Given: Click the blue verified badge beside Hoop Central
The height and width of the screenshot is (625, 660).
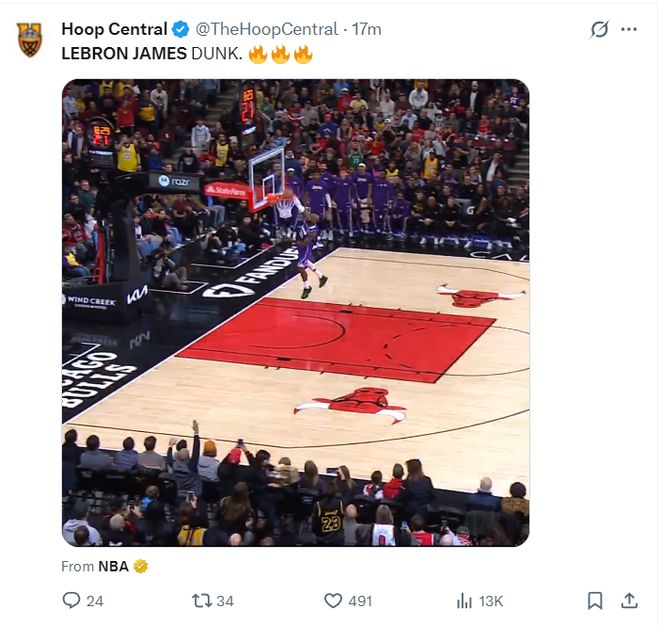Looking at the screenshot, I should (x=180, y=29).
